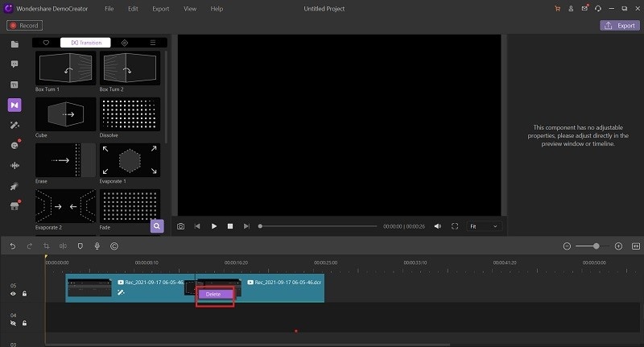Select the Box Turn 2 transition thumbnail
Screen dimensions: 644x347
coord(130,68)
